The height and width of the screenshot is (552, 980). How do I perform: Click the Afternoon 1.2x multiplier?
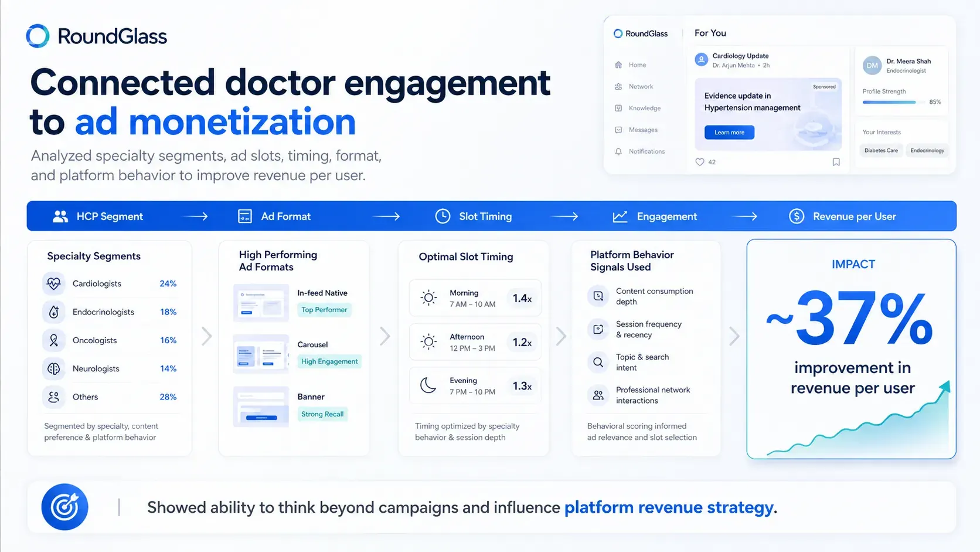(522, 343)
